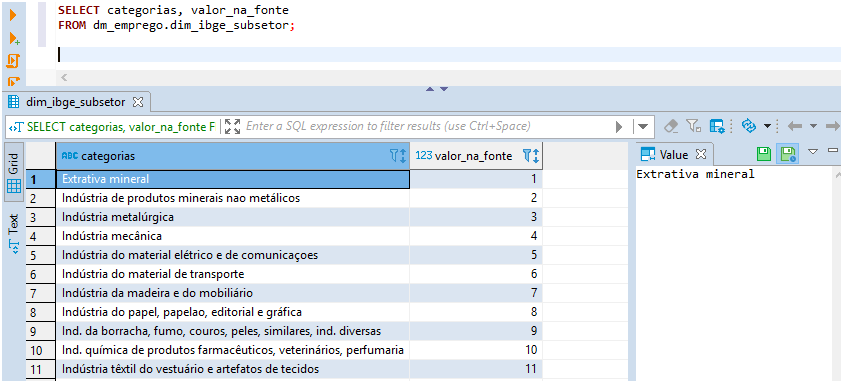
Task: Select the cell 'Indústria metalúrgica'
Action: click(x=232, y=217)
